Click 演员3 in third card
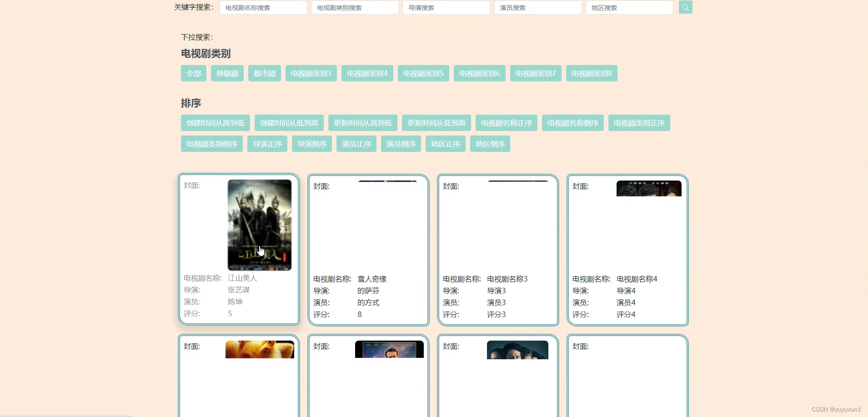Viewport: 868px width, 417px height. coord(497,302)
